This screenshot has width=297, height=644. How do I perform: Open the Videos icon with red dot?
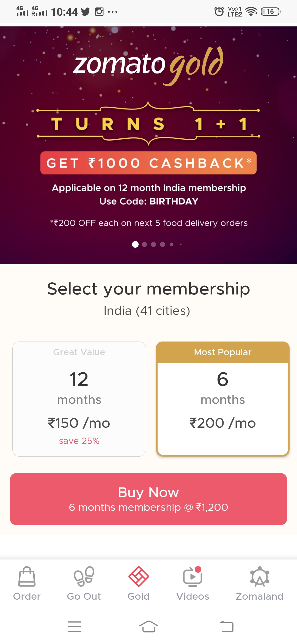193,577
